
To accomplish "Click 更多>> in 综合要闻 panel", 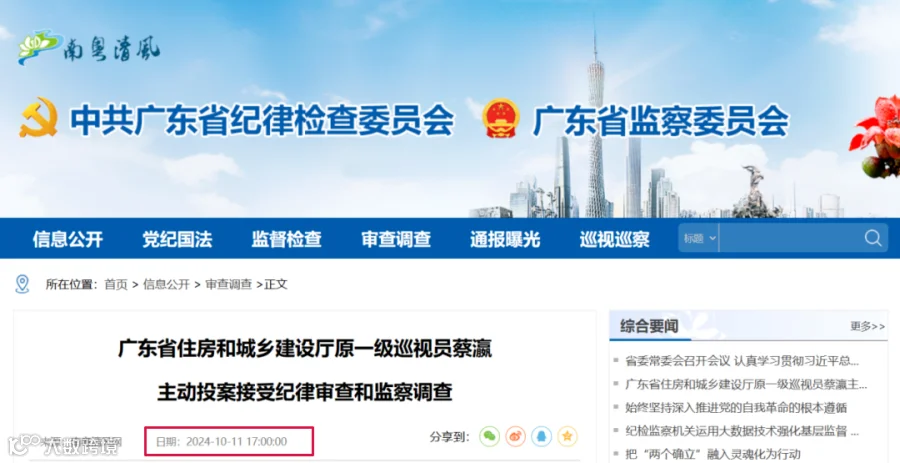I will (x=867, y=326).
